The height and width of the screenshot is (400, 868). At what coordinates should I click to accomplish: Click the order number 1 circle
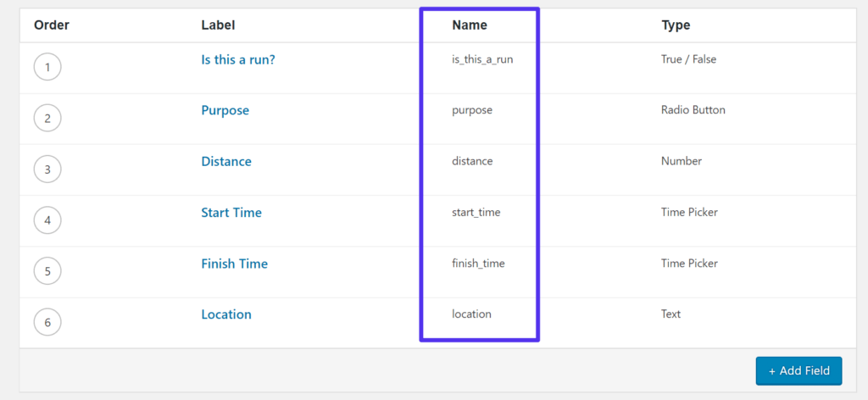(x=47, y=67)
